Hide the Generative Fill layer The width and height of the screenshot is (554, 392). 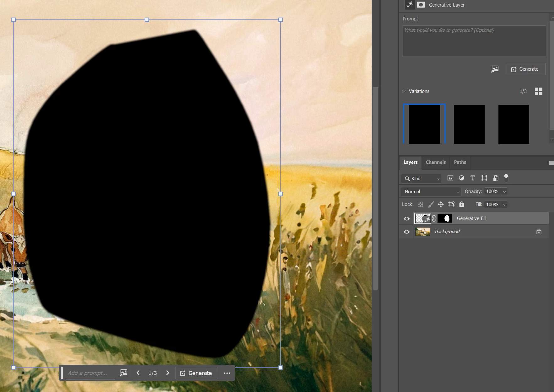point(406,218)
